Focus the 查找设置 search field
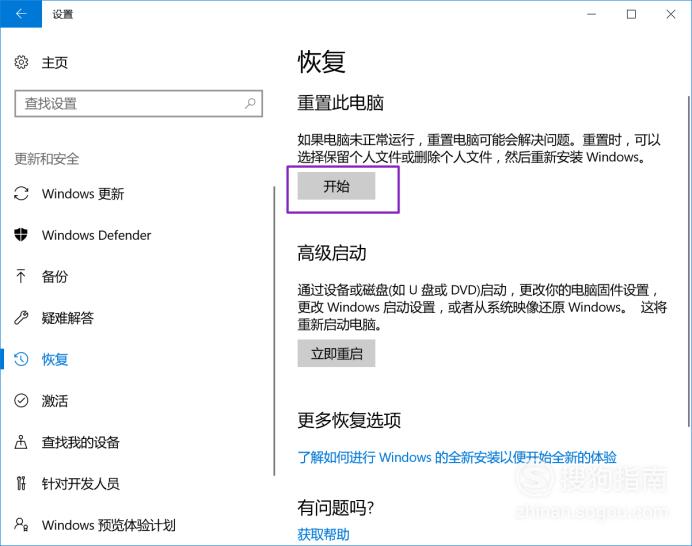 [139, 104]
